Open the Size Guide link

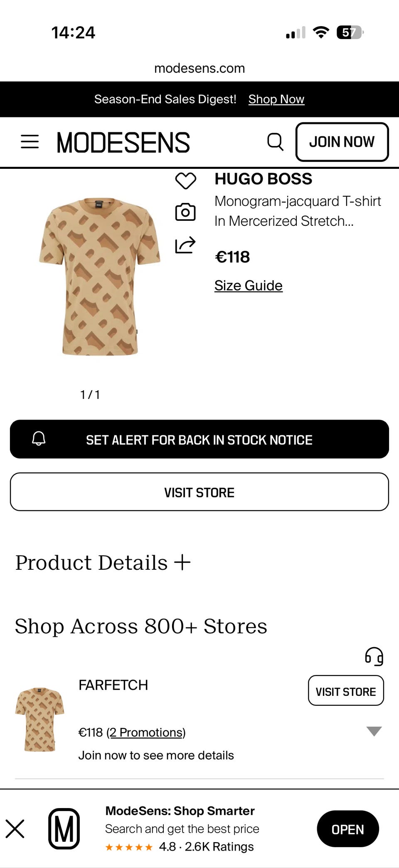249,286
